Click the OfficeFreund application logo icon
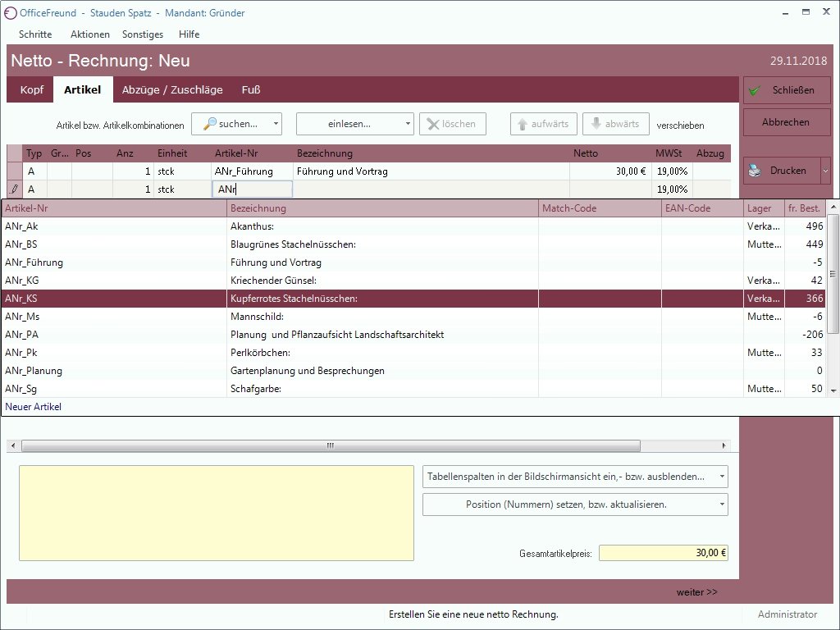Image resolution: width=840 pixels, height=630 pixels. tap(10, 13)
